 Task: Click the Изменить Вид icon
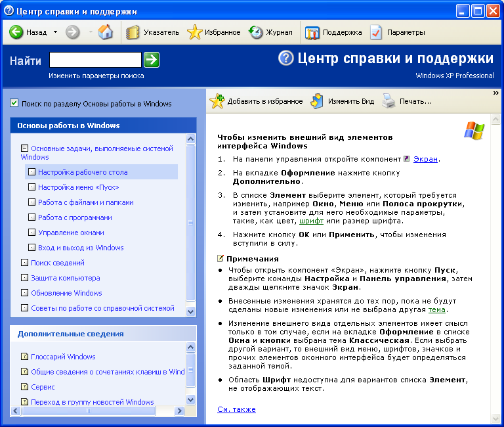317,101
